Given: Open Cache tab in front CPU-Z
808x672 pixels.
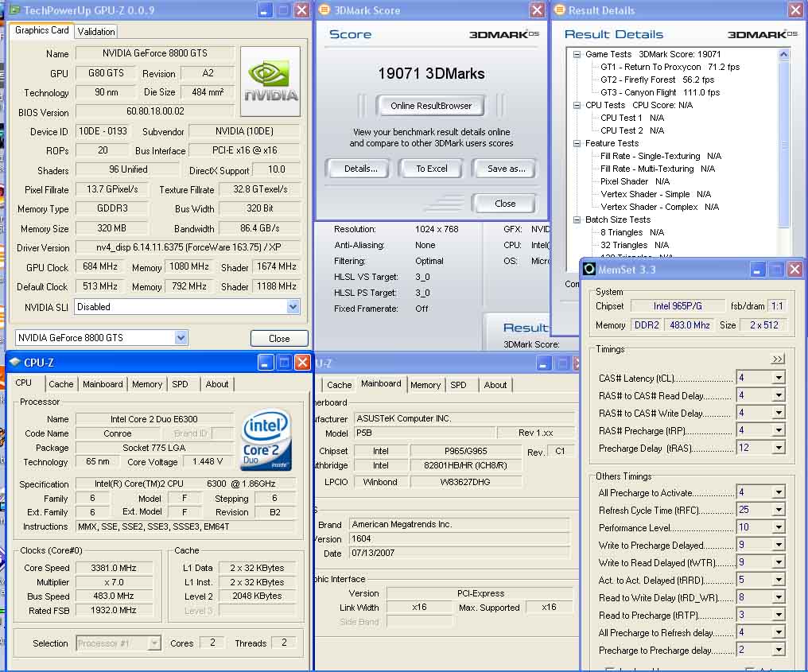Looking at the screenshot, I should 60,384.
